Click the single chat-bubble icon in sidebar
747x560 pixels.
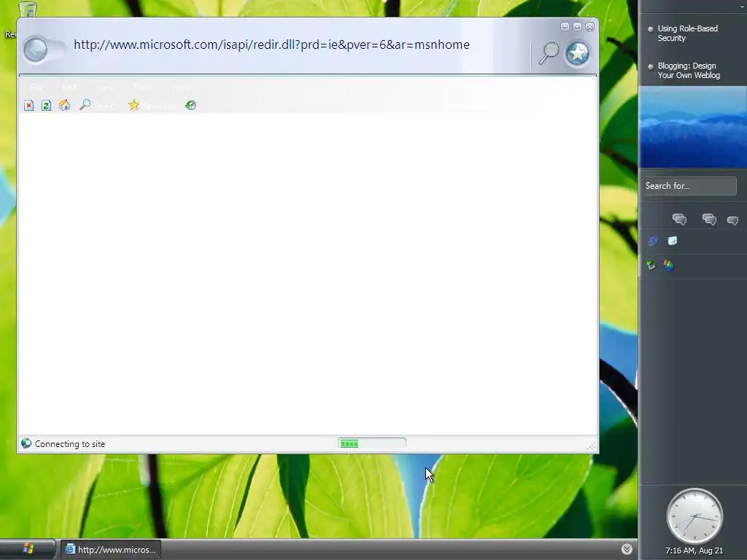coord(732,220)
